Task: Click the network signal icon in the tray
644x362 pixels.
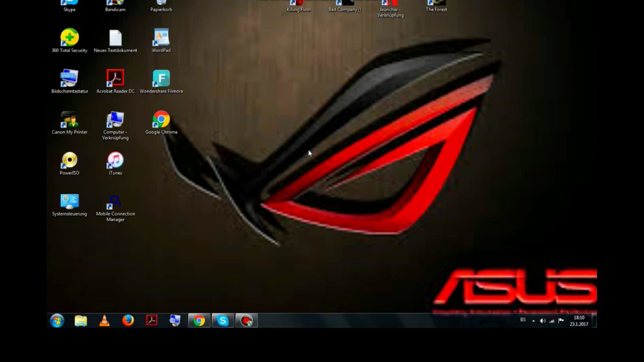Action: pyautogui.click(x=552, y=321)
